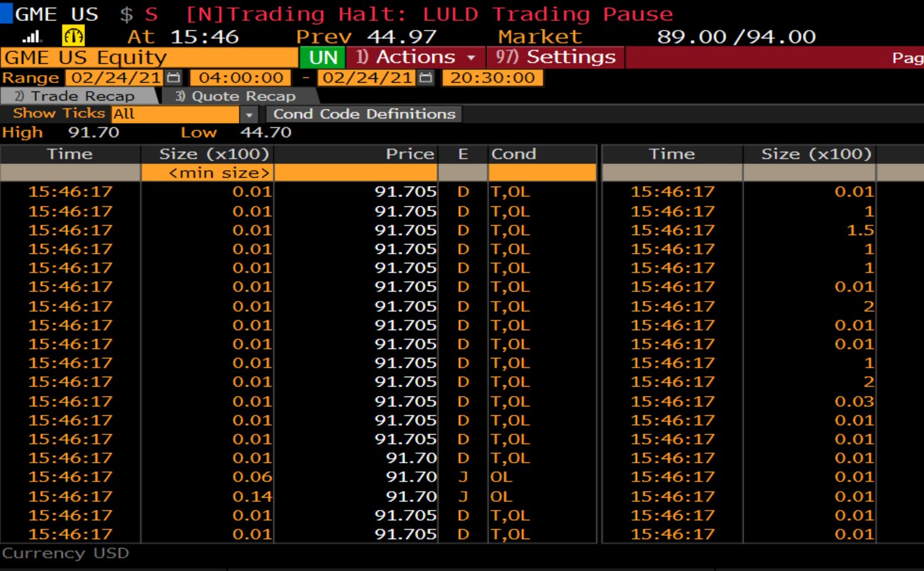Open Cond Code Definitions
This screenshot has height=571, width=924.
364,114
